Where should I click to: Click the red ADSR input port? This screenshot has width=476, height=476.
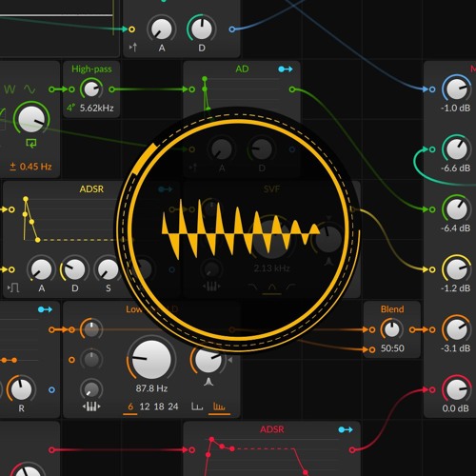click(191, 449)
